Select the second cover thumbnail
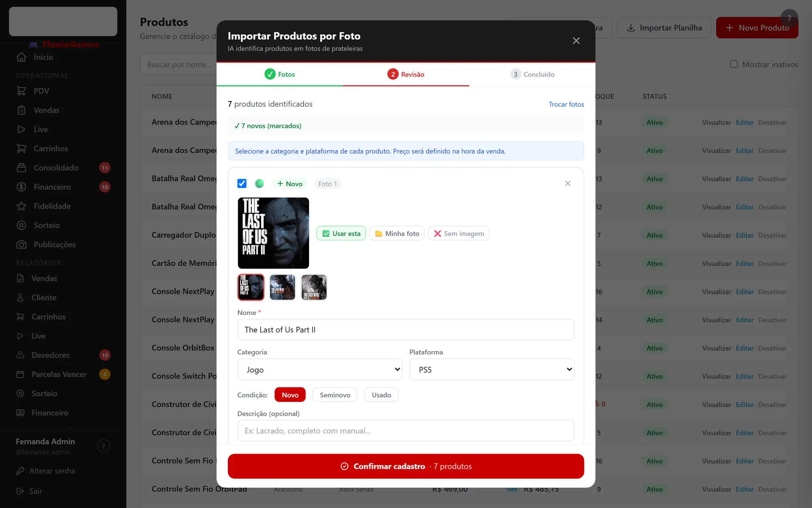Image resolution: width=812 pixels, height=508 pixels. (x=283, y=287)
